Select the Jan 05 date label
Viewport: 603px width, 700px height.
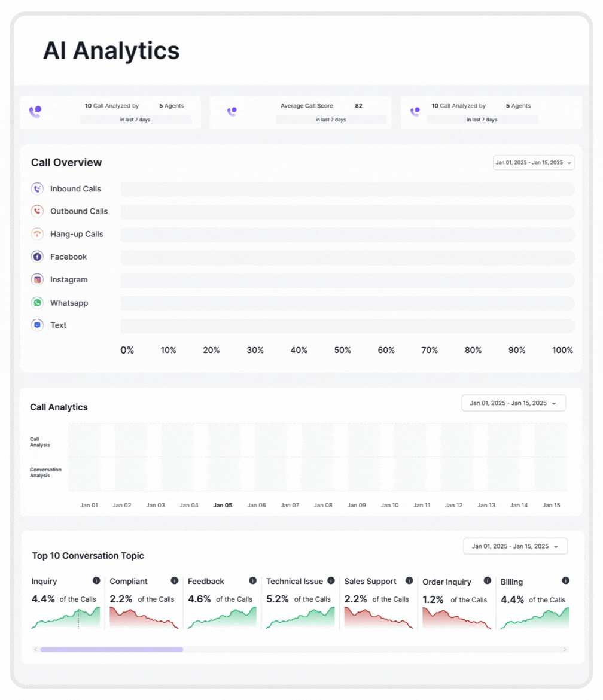coord(223,504)
